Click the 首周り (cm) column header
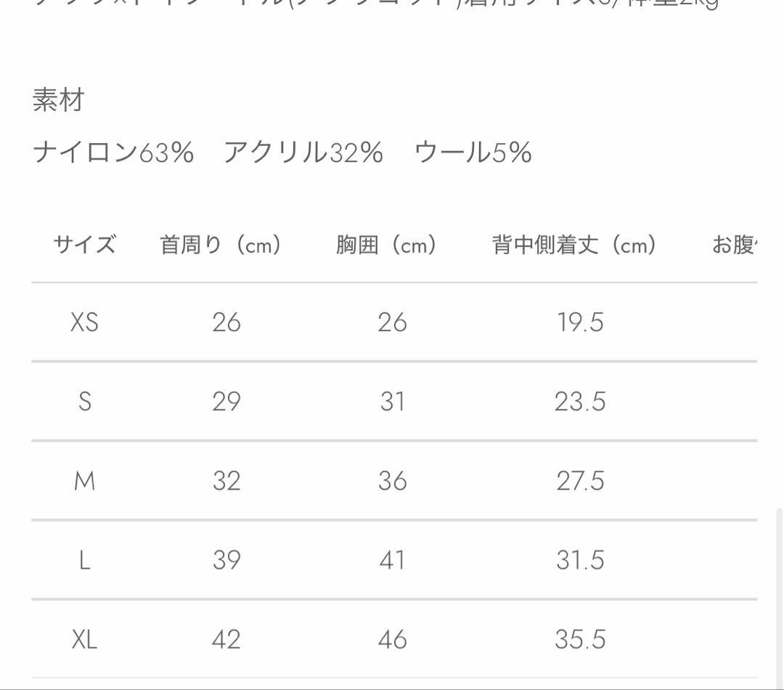 pos(221,245)
